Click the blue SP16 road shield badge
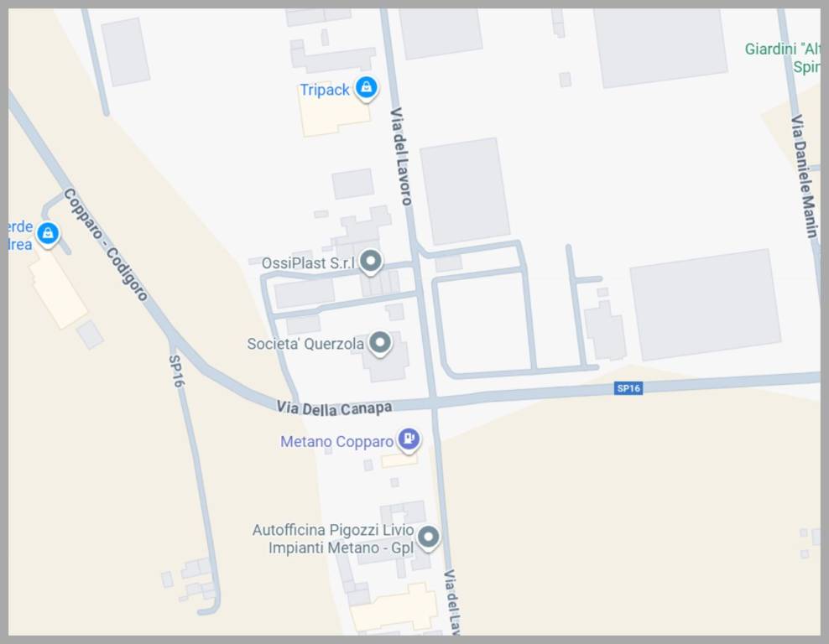 tap(628, 388)
